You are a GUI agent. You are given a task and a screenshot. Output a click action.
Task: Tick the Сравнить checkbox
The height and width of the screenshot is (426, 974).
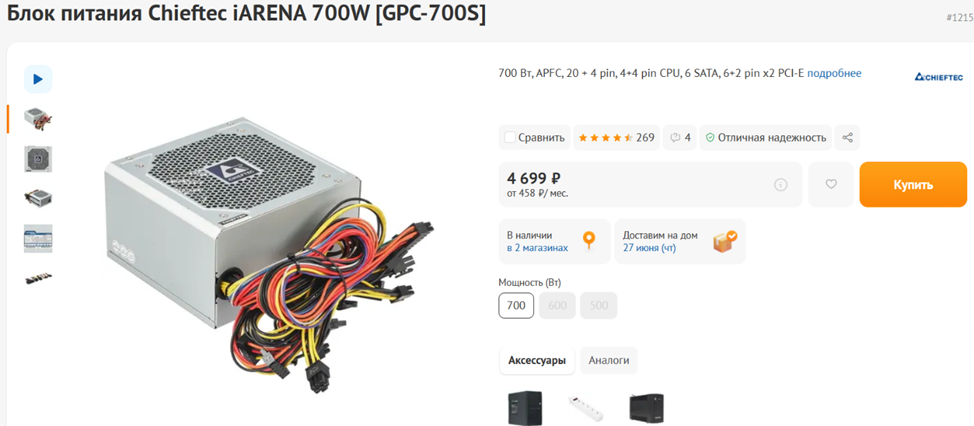click(x=510, y=137)
